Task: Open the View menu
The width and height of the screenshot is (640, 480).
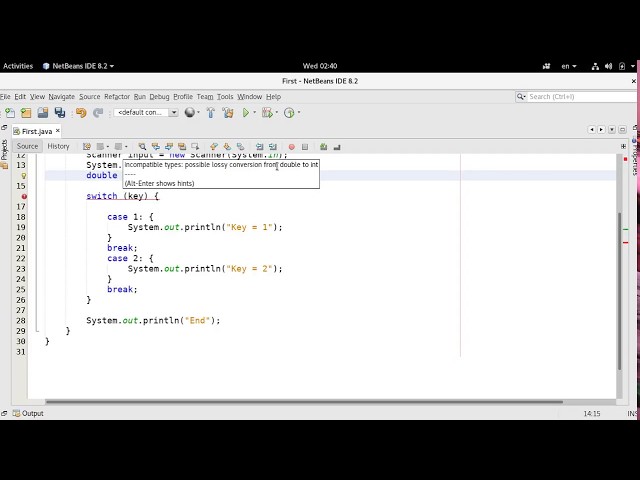Action: (37, 97)
